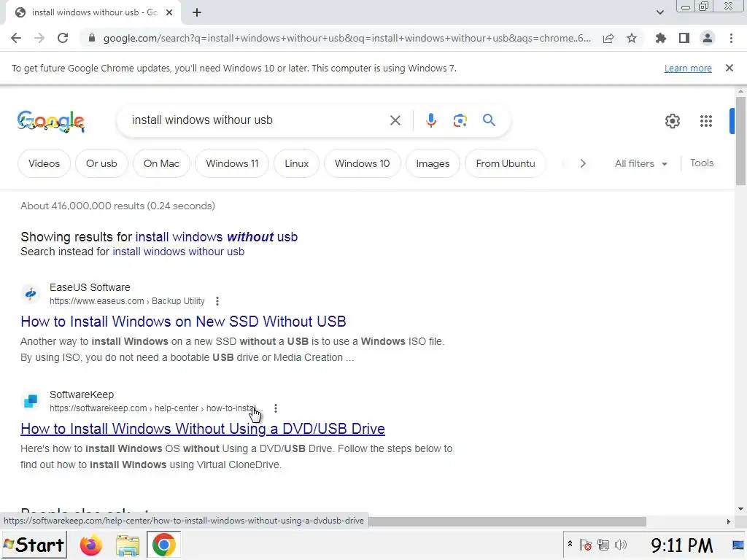Open the corrected 'install windows without usb' link
Screen dimensions: 747x560
pos(216,237)
